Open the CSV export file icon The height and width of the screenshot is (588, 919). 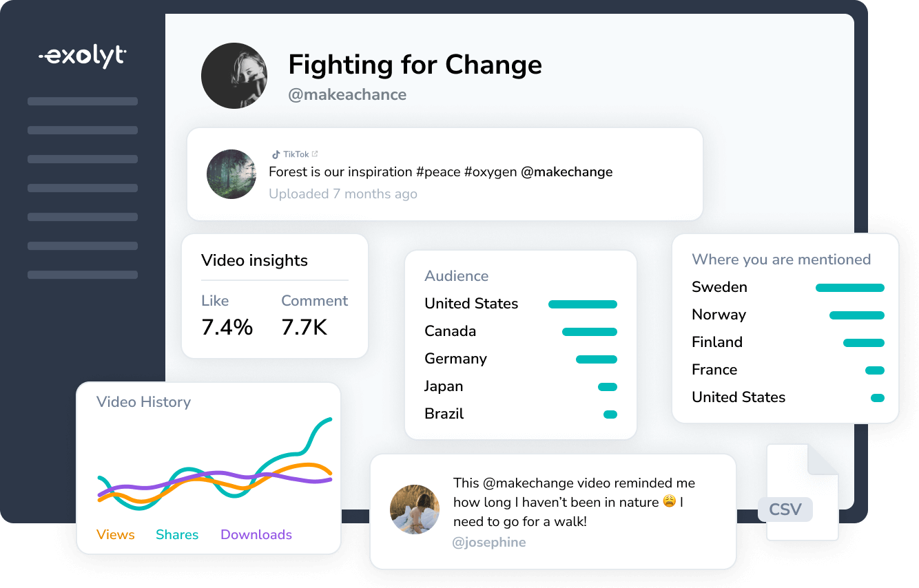(801, 492)
